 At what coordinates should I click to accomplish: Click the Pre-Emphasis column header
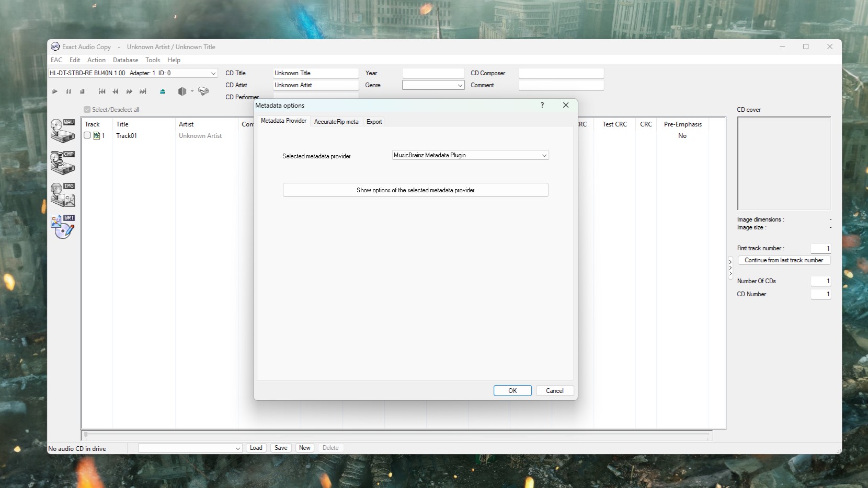682,124
